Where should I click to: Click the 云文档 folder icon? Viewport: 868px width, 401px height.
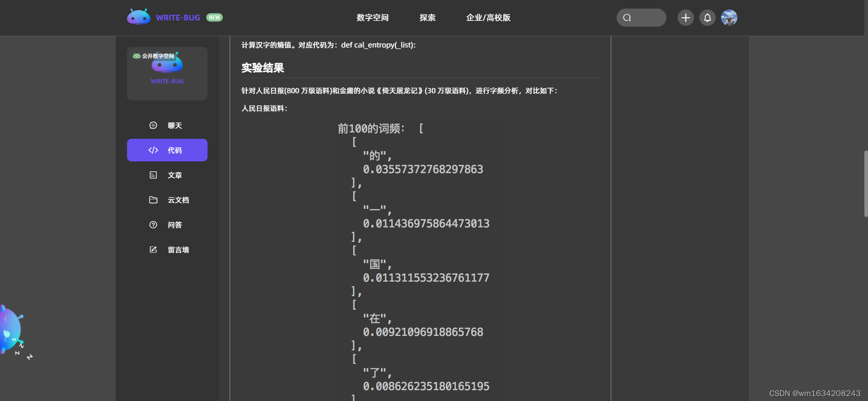(153, 200)
